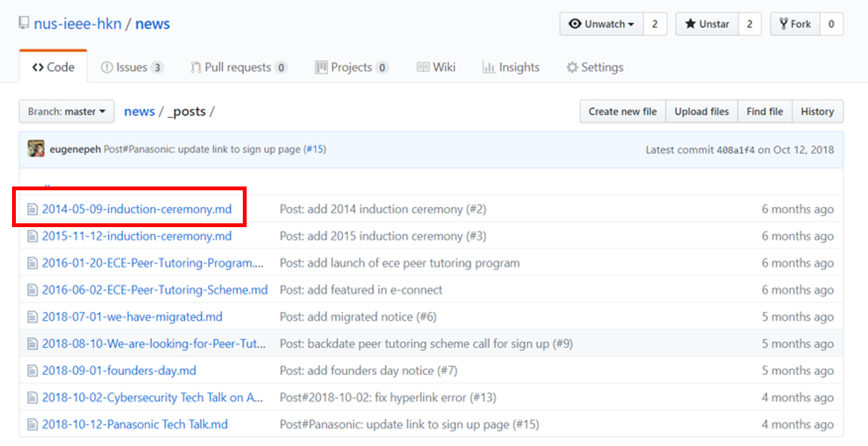
Task: Click the fork count 0
Action: 831,24
